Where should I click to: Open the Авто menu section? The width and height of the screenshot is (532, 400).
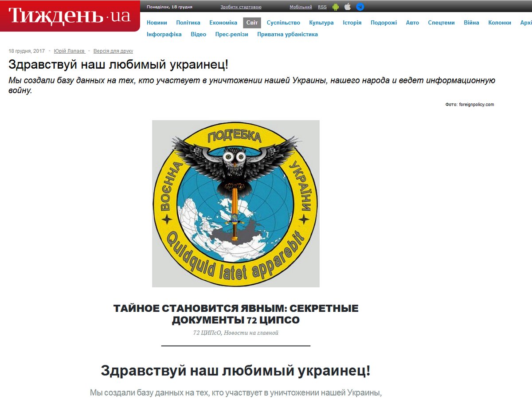click(412, 23)
